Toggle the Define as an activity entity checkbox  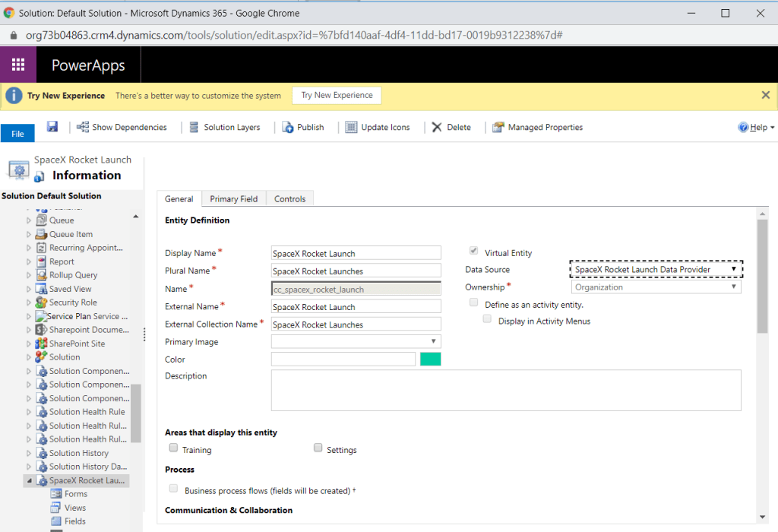(x=474, y=303)
